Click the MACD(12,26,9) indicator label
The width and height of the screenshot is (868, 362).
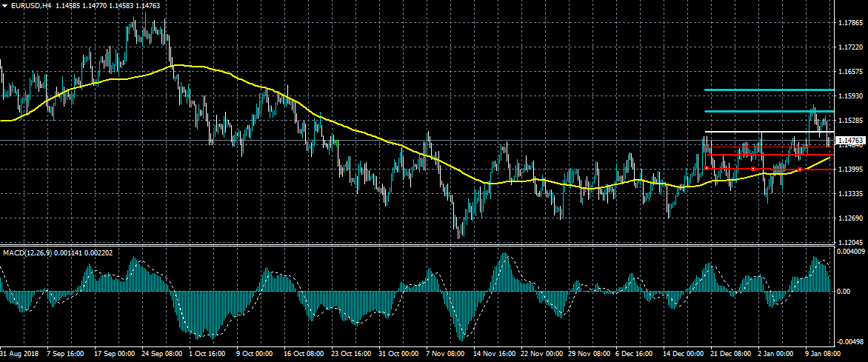pos(27,253)
